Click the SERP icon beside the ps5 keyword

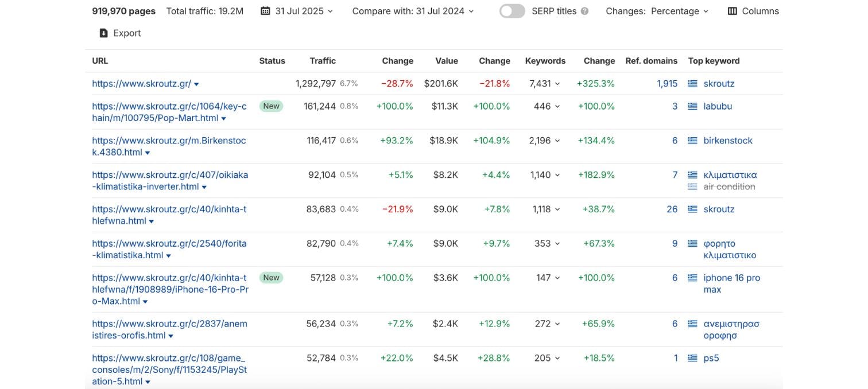(x=692, y=358)
